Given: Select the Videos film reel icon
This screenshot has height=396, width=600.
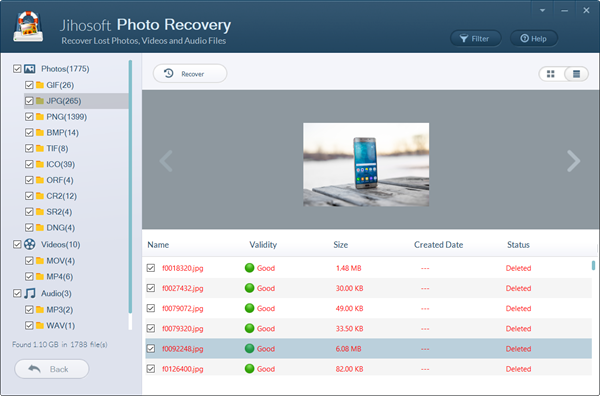Looking at the screenshot, I should tap(29, 244).
